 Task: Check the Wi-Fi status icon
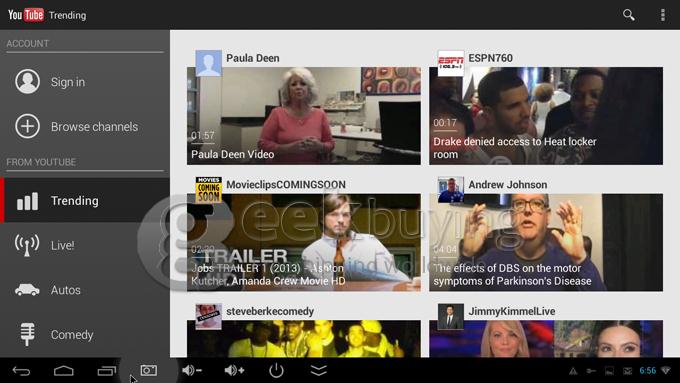pyautogui.click(x=666, y=370)
